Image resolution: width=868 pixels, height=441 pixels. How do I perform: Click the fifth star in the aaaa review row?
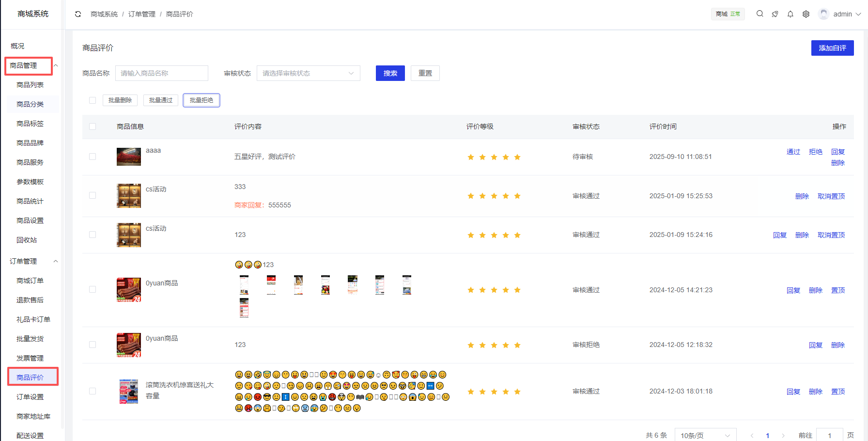pos(517,157)
